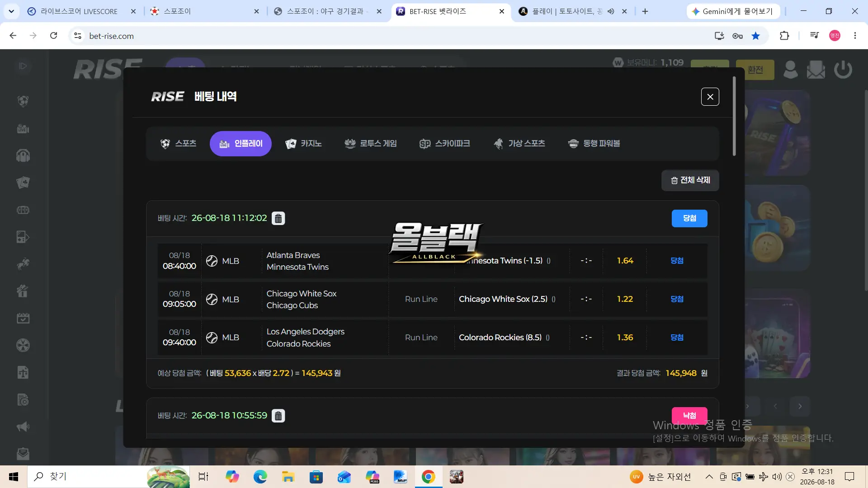
Task: Open the 스카이파크 tab
Action: tap(445, 144)
